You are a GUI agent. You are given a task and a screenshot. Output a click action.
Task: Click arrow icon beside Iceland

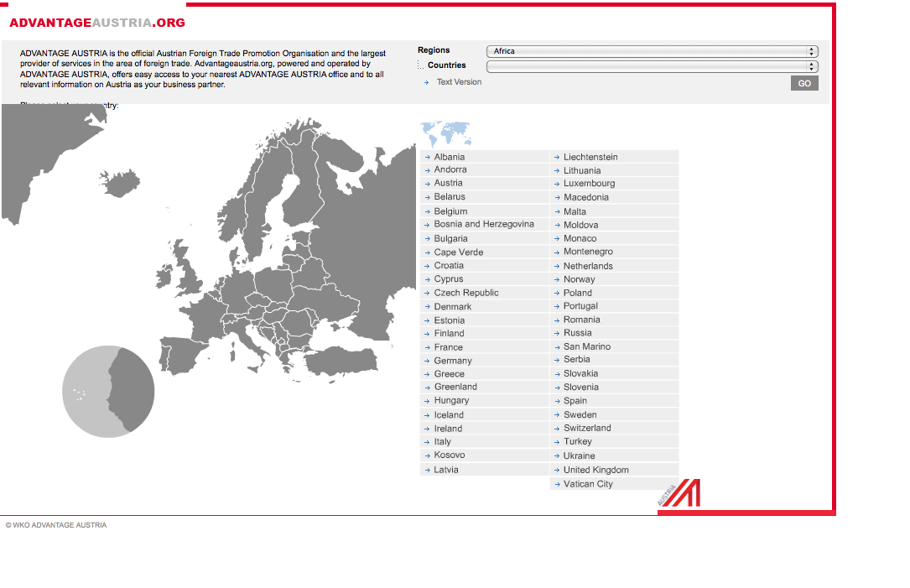click(427, 415)
